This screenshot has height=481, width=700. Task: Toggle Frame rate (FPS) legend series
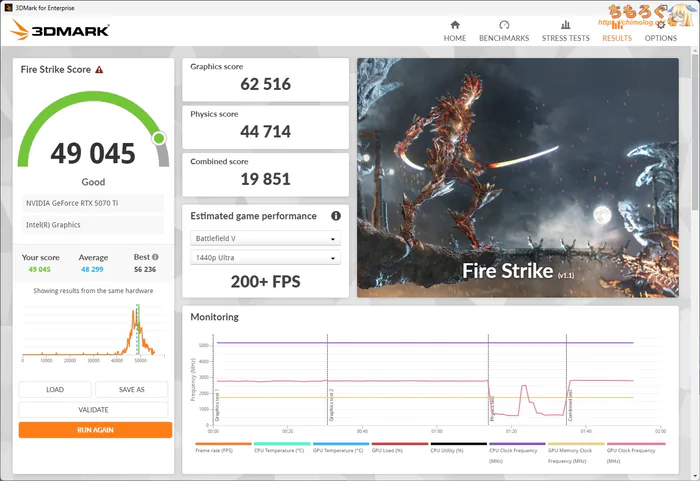[222, 450]
